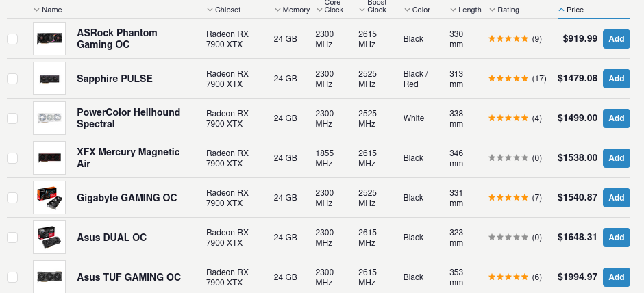The image size is (644, 293).
Task: Open the PowerColor Hellhound Spectral name link
Action: point(129,118)
